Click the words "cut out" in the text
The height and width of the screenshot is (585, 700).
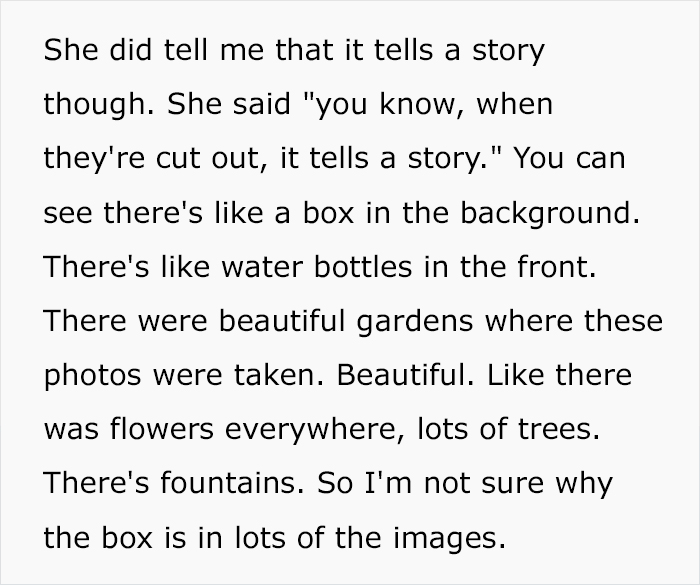click(208, 159)
